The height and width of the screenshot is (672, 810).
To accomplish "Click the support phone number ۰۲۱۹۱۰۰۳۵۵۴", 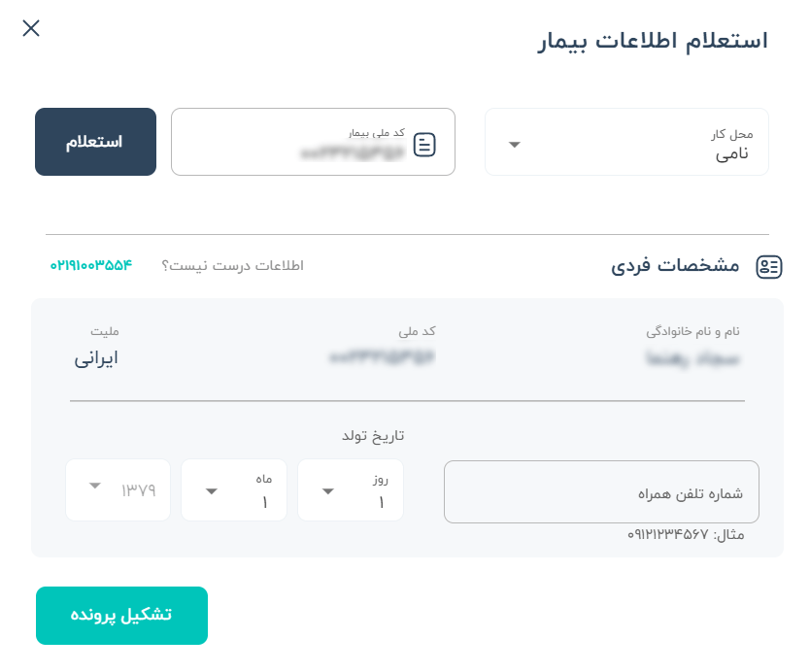I will coord(91,265).
